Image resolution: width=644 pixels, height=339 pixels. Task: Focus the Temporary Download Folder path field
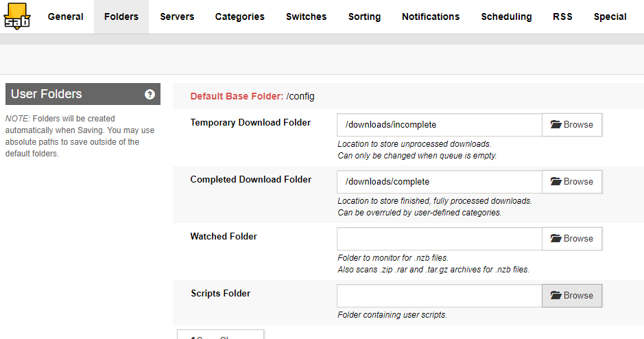tap(440, 125)
